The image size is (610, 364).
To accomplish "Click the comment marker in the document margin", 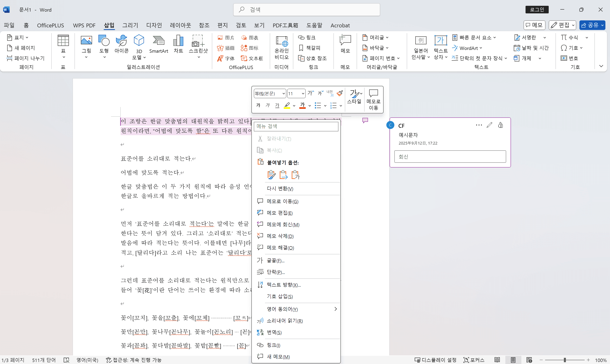I will click(365, 120).
